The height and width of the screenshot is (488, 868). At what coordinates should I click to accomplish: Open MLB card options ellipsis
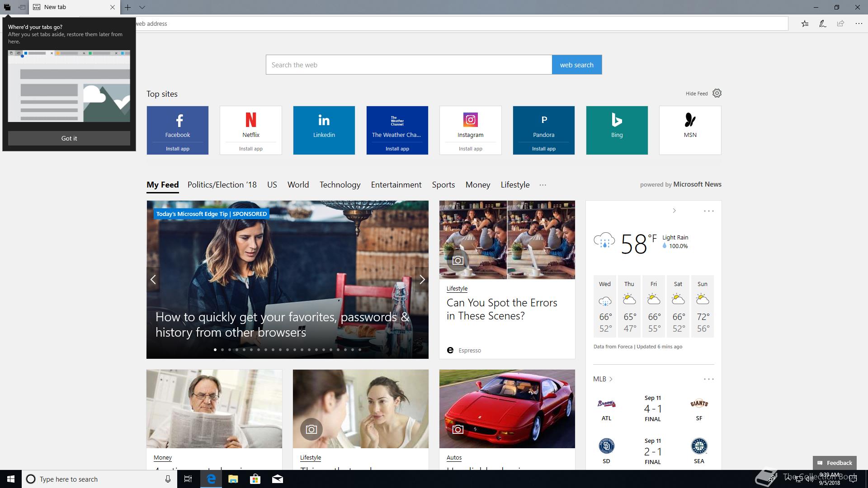coord(708,379)
